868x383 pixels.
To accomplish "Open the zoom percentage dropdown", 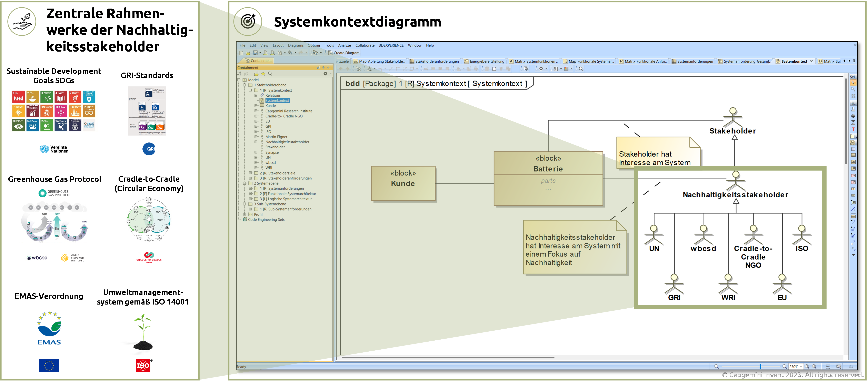I will [x=801, y=366].
